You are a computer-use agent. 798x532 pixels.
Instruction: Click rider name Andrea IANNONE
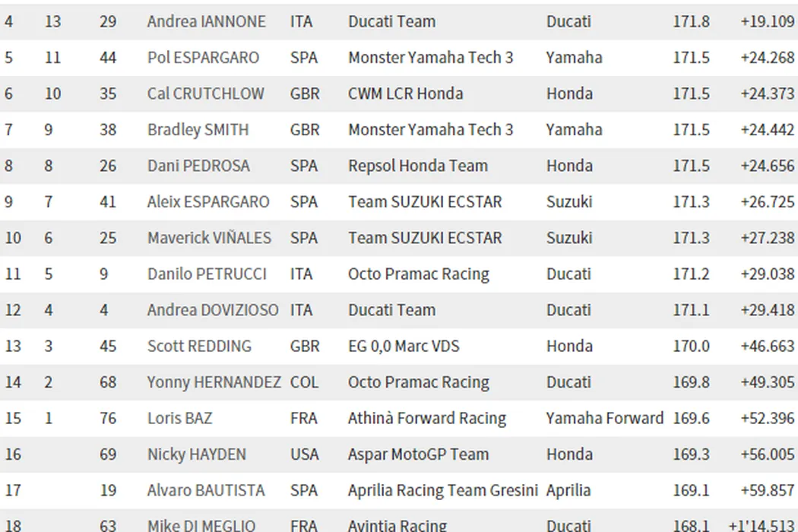[x=206, y=21]
